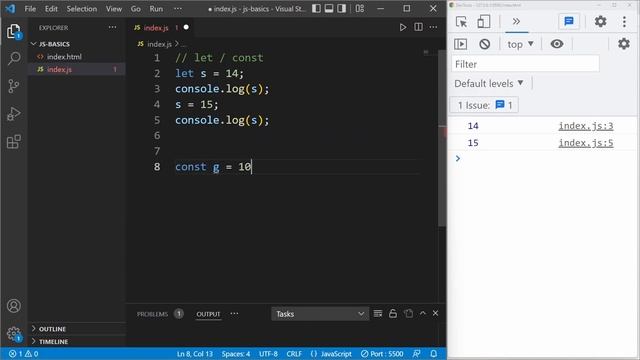Show more menu items ellipsis in title bar
Viewport: 640px width, 360px height.
[x=178, y=9]
